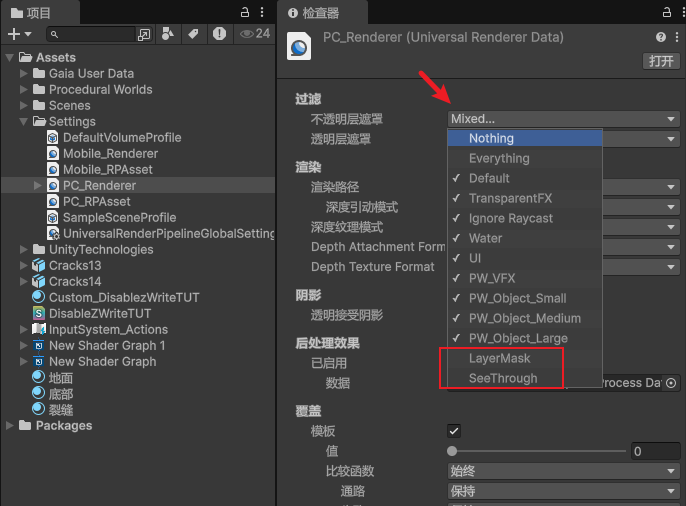Expand the PC_Renderer asset arrow

[x=38, y=185]
